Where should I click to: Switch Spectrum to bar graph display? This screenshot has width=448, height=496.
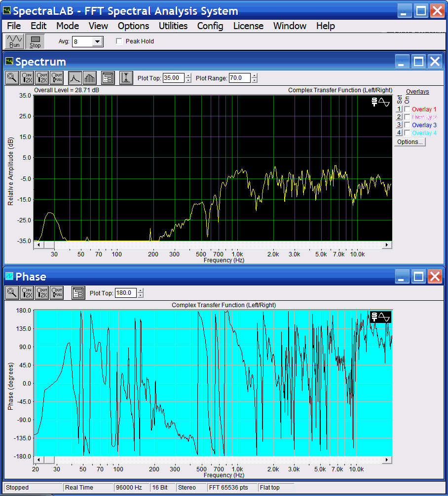point(89,77)
